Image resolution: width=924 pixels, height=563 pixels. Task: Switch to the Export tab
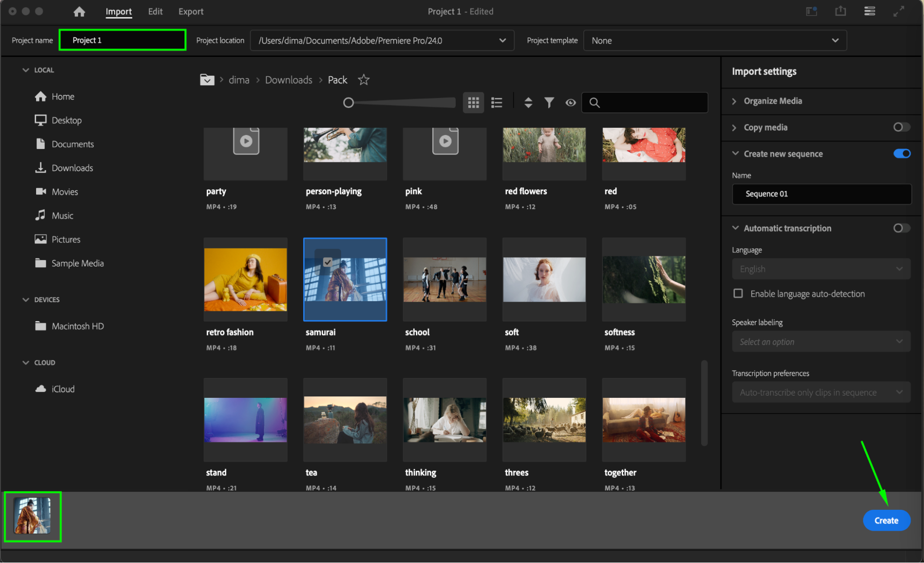[x=191, y=12]
